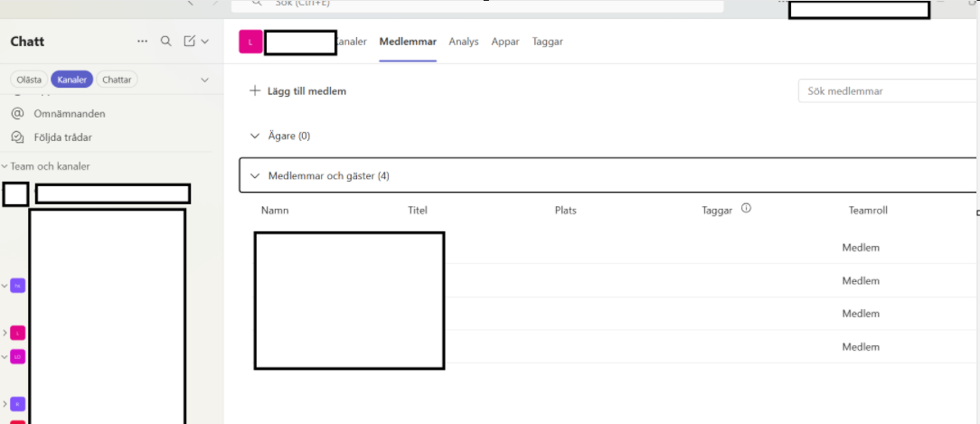The image size is (980, 424).
Task: Open the Taggar tab
Action: (x=548, y=42)
